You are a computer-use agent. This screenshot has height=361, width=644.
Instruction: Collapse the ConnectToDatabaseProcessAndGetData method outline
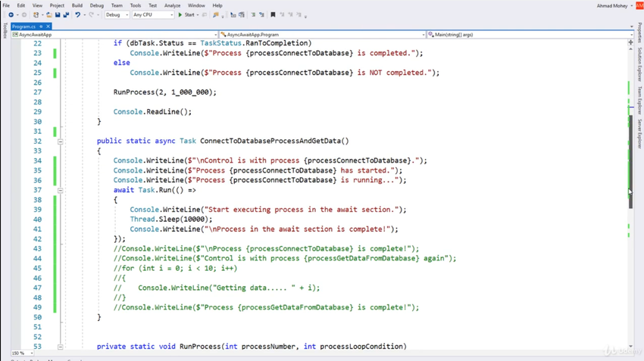tap(61, 142)
